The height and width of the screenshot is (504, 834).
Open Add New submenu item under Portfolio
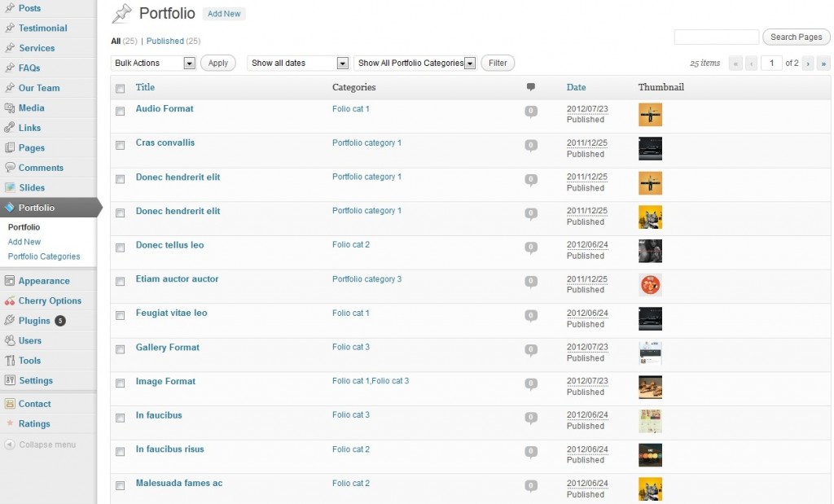pyautogui.click(x=24, y=241)
